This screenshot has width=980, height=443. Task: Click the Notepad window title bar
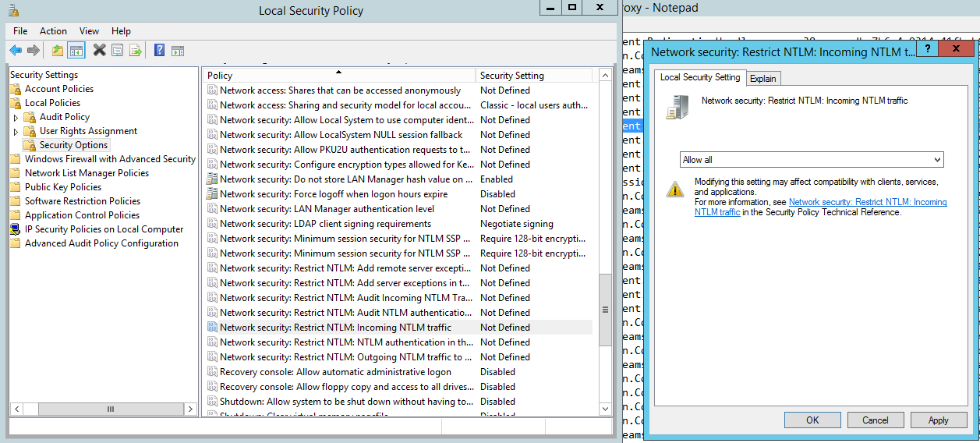pyautogui.click(x=801, y=9)
